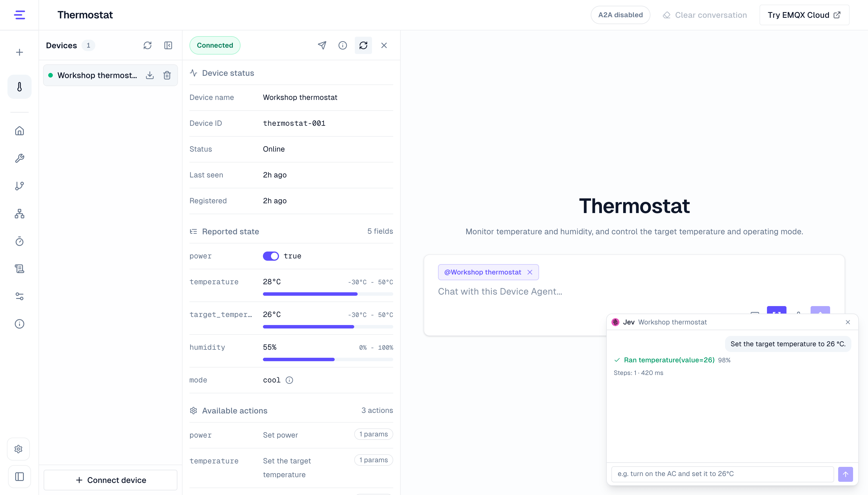Click the humidity 55% progress bar
Viewport: 868px width, 495px height.
(328, 360)
